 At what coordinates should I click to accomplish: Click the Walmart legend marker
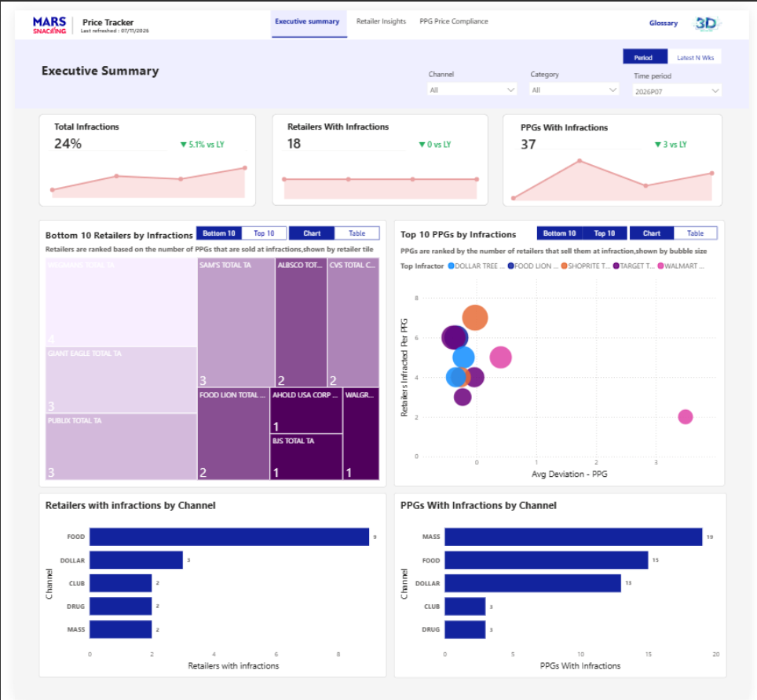coord(660,266)
